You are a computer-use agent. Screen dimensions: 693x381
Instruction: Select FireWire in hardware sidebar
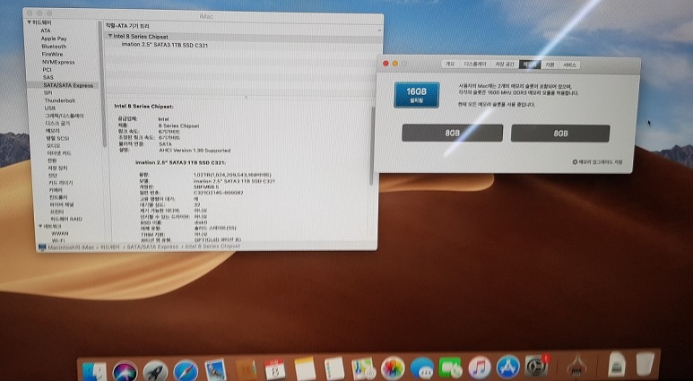click(52, 54)
